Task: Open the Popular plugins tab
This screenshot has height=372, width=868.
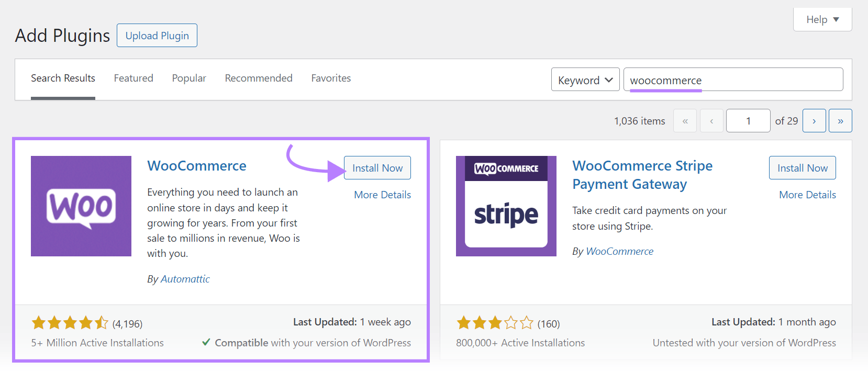Action: 189,78
